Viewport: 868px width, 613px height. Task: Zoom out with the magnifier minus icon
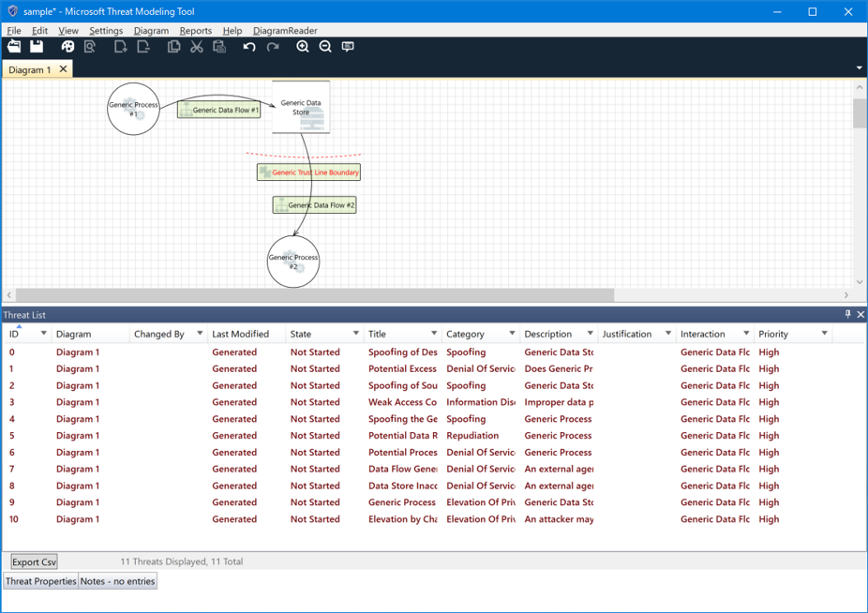[325, 47]
